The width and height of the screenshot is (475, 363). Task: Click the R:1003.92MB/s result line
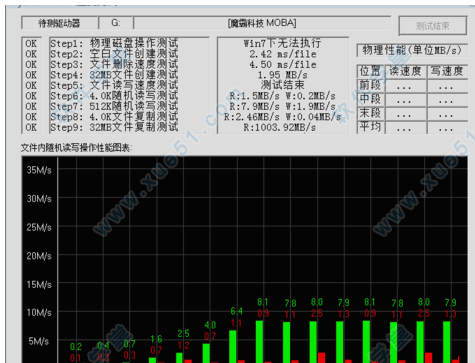280,127
